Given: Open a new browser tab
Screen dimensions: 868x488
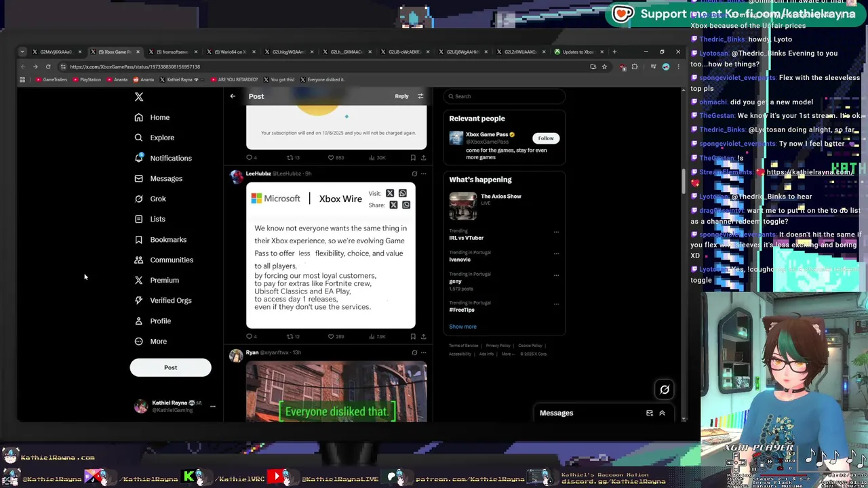Looking at the screenshot, I should [615, 52].
